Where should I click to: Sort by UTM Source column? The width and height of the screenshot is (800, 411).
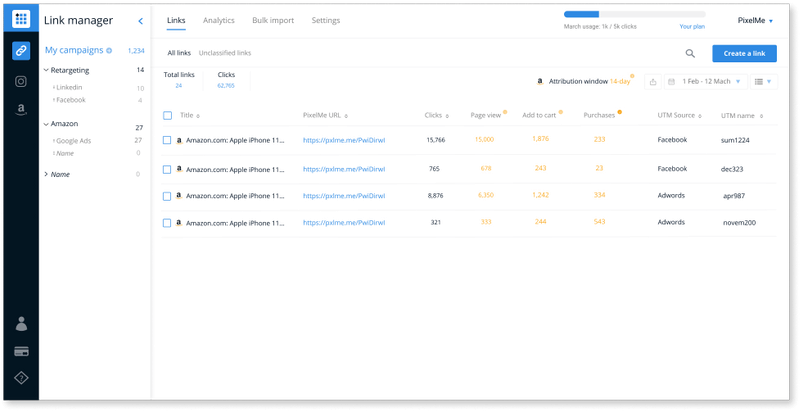point(699,116)
